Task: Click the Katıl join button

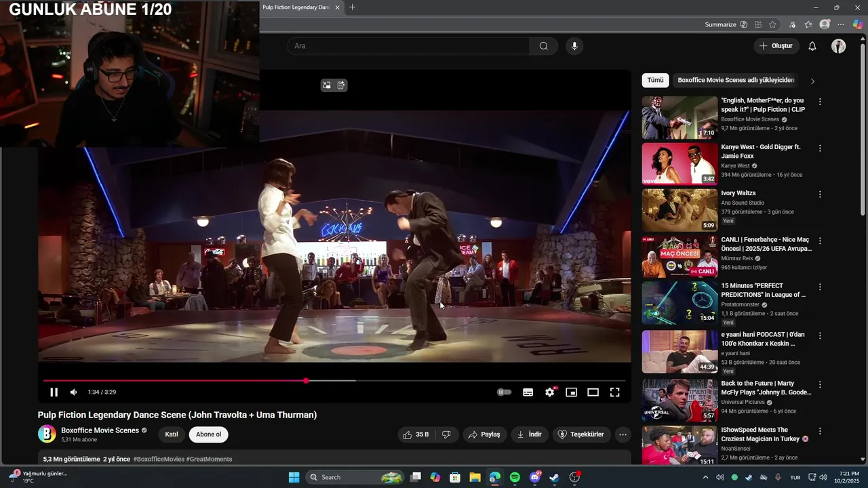Action: pyautogui.click(x=172, y=434)
